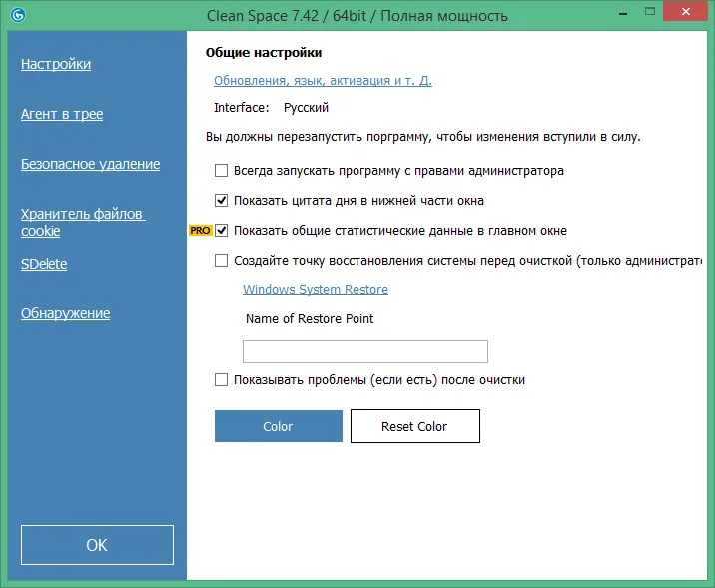This screenshot has height=588, width=715.
Task: Open the Настройки section
Action: [56, 64]
